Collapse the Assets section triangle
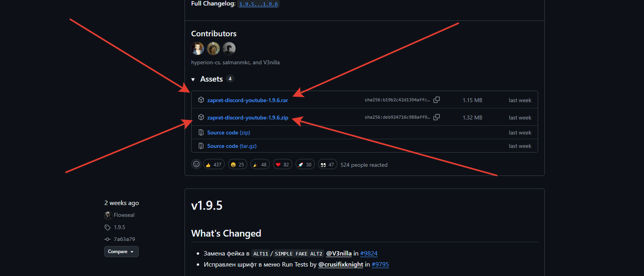This screenshot has height=276, width=644. [x=193, y=80]
